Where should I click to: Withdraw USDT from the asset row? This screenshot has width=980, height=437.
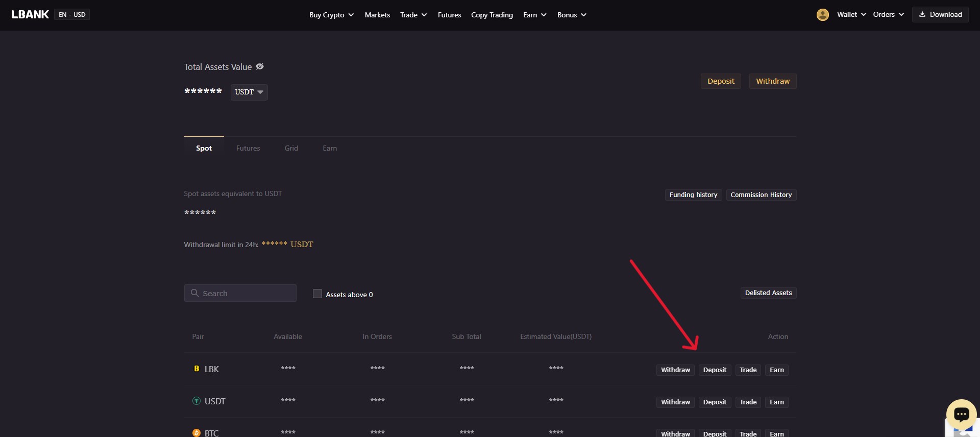point(675,402)
